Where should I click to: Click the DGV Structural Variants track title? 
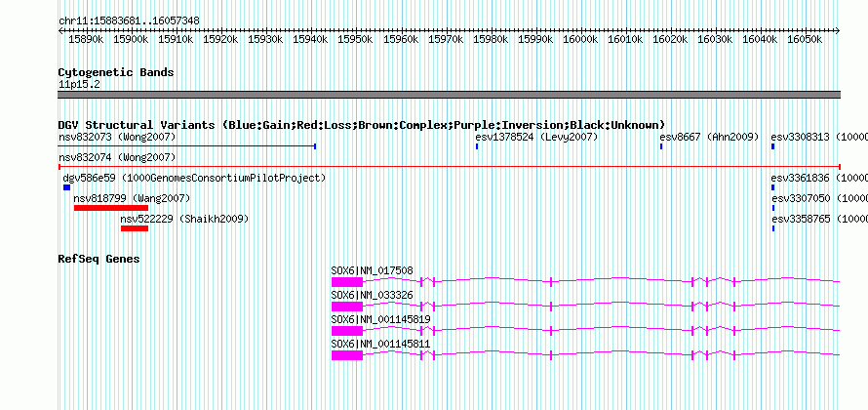click(362, 125)
